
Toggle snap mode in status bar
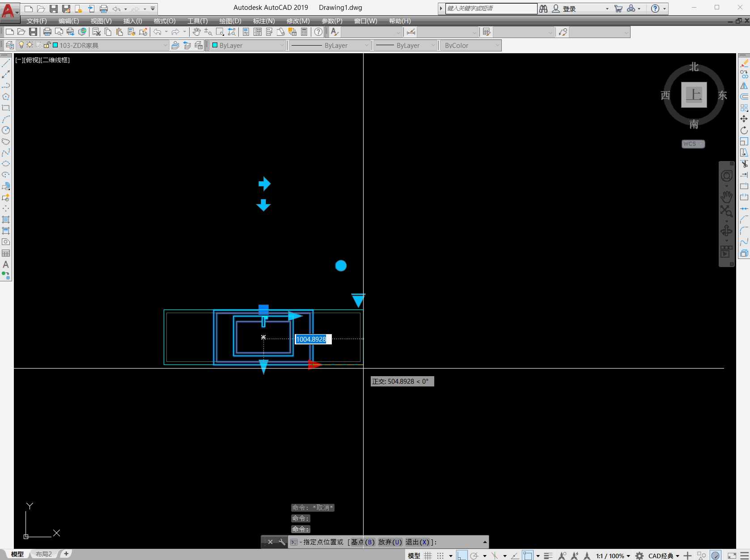point(441,556)
